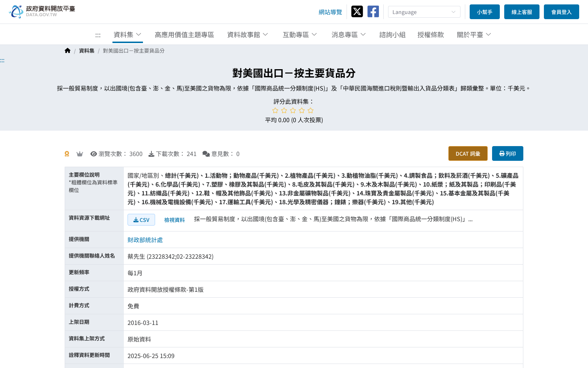Click the value 原始資料
Image resolution: width=588 pixels, height=368 pixels.
pyautogui.click(x=139, y=339)
